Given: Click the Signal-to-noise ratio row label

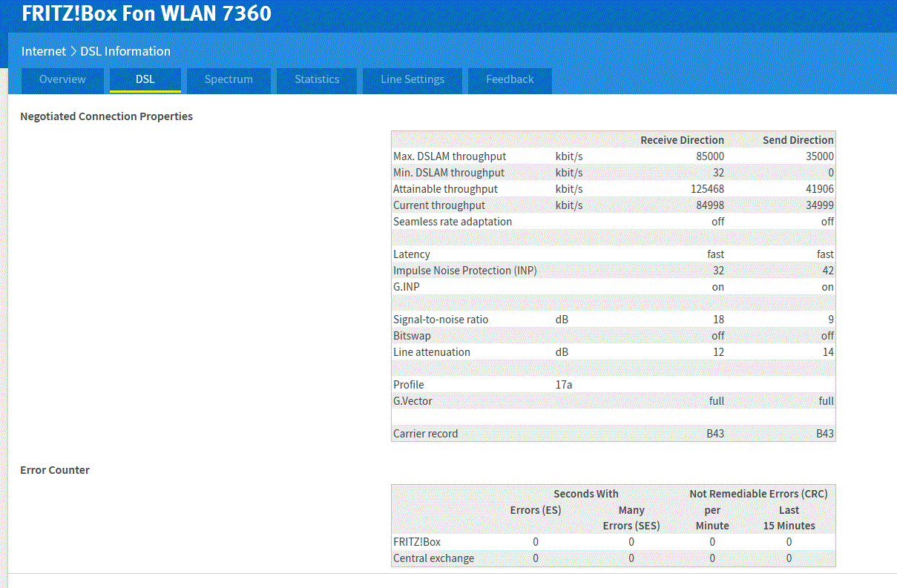Looking at the screenshot, I should pyautogui.click(x=441, y=320).
